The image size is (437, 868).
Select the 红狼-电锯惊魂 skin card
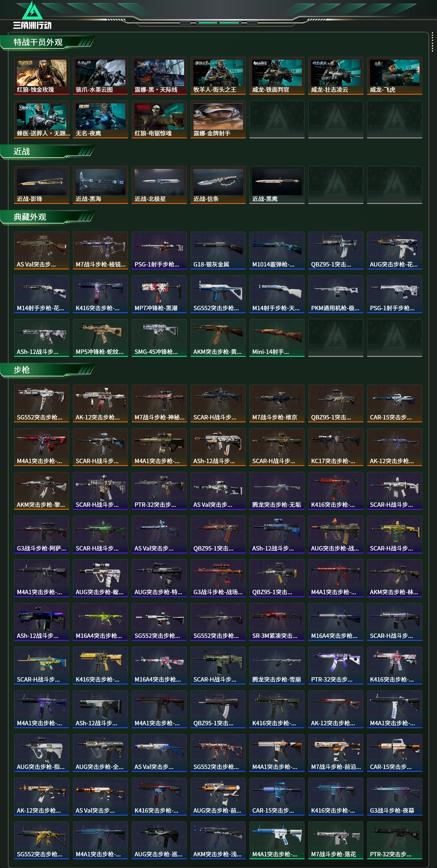pyautogui.click(x=159, y=119)
